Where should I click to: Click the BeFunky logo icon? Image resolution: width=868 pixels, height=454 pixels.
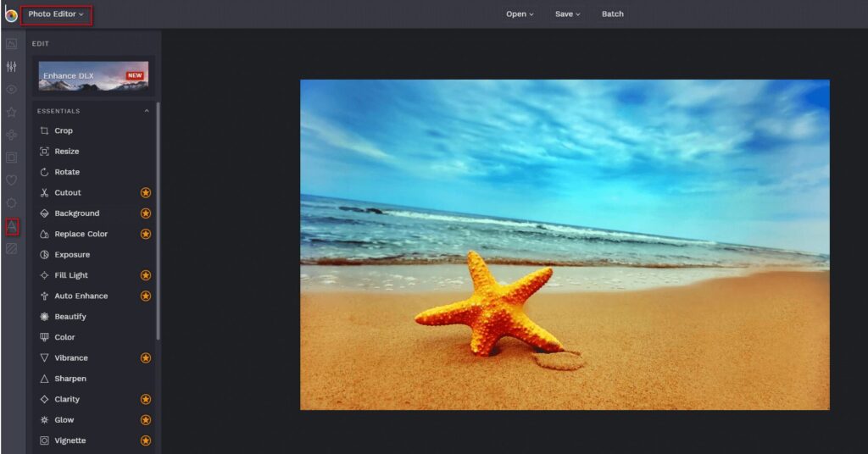click(10, 14)
